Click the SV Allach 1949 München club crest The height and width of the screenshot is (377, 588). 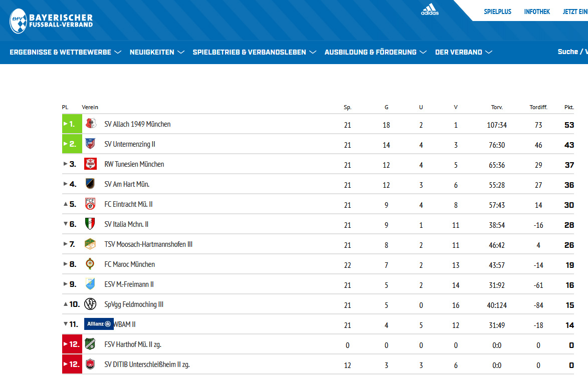[x=90, y=124]
